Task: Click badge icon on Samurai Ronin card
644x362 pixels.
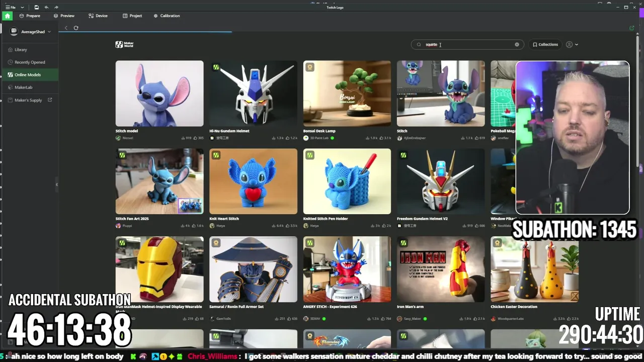Action: tap(216, 243)
